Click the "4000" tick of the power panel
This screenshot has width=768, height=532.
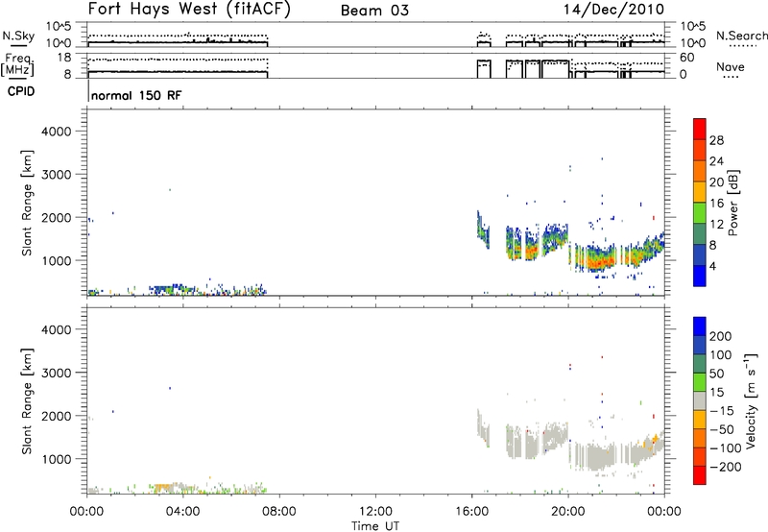(57, 132)
